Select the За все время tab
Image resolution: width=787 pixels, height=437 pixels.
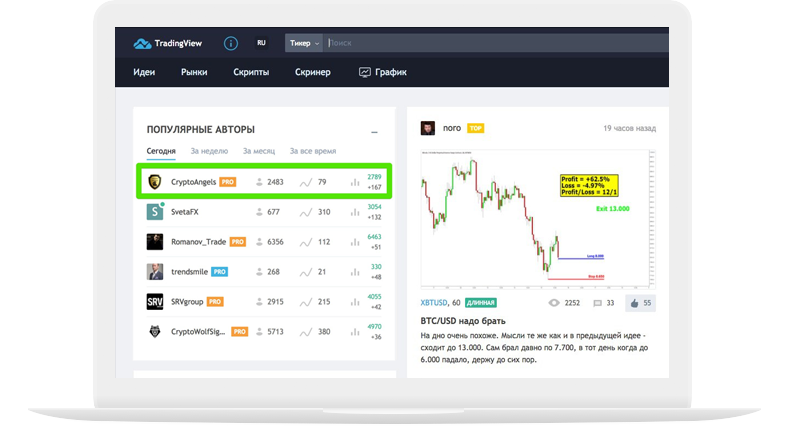point(313,151)
